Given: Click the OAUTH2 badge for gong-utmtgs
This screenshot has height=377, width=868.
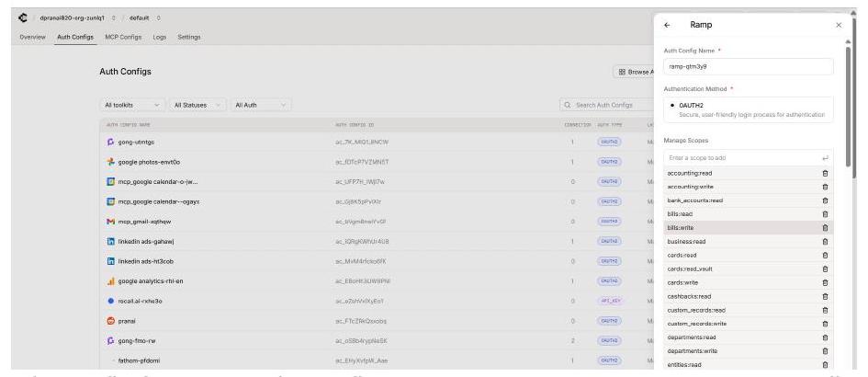Looking at the screenshot, I should pos(610,142).
